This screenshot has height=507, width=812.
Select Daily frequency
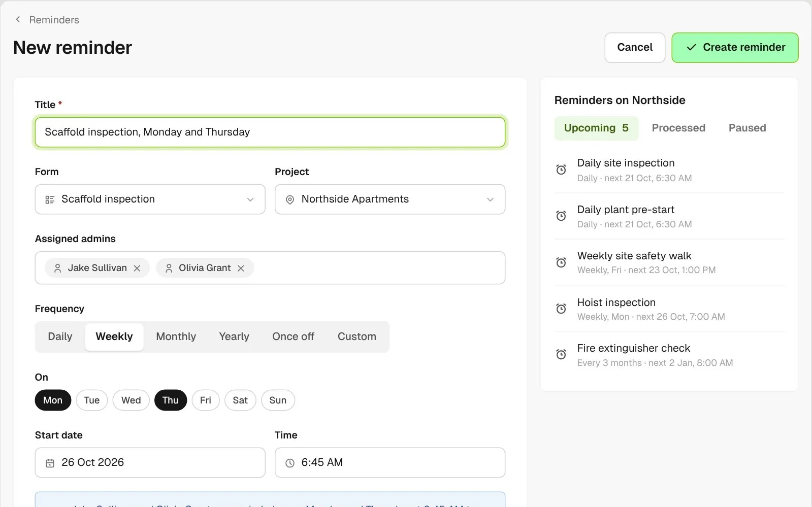[x=60, y=336]
